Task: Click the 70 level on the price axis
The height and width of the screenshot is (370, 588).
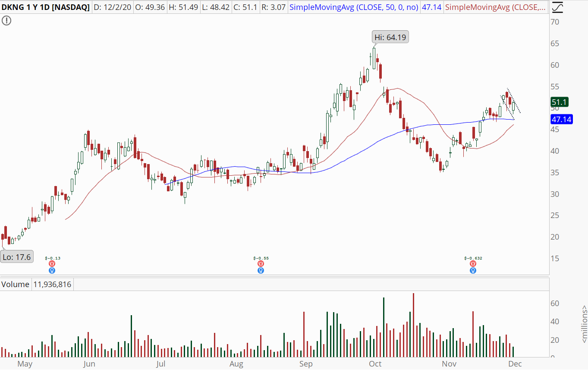Action: (554, 22)
